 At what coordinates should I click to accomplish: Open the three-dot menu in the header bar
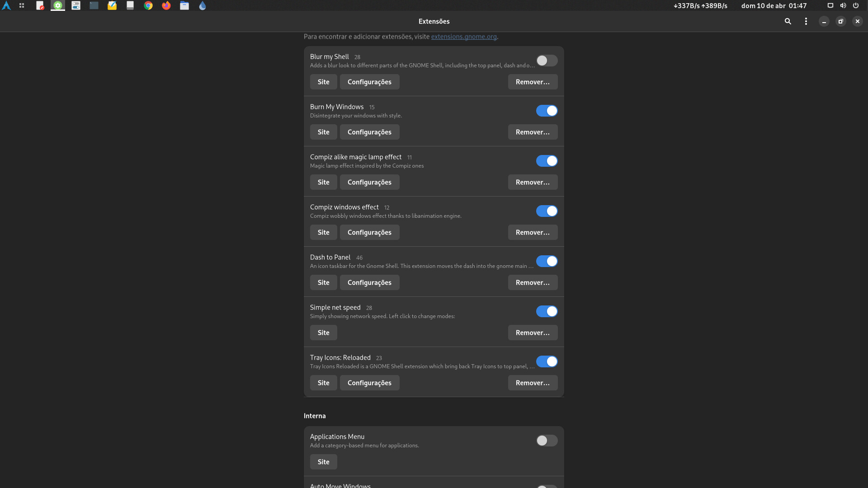tap(806, 21)
